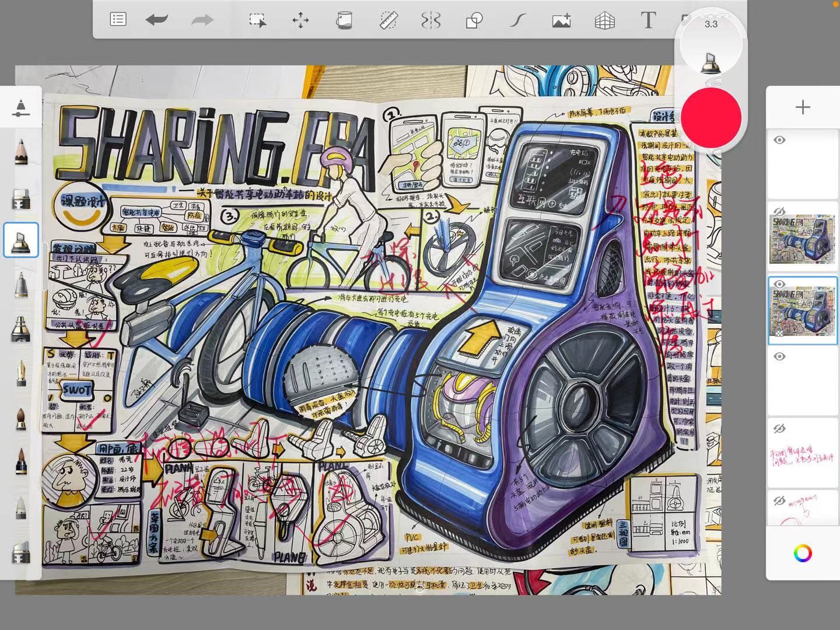The image size is (840, 630).
Task: Open the fill bucket tool
Action: [345, 19]
